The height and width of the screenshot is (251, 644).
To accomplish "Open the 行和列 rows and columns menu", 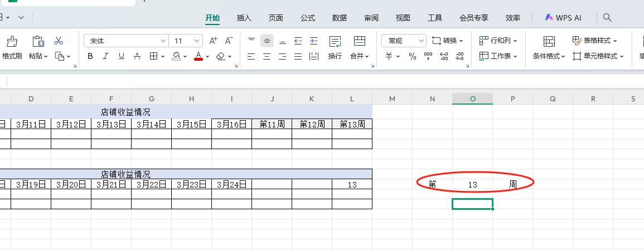I will click(498, 41).
